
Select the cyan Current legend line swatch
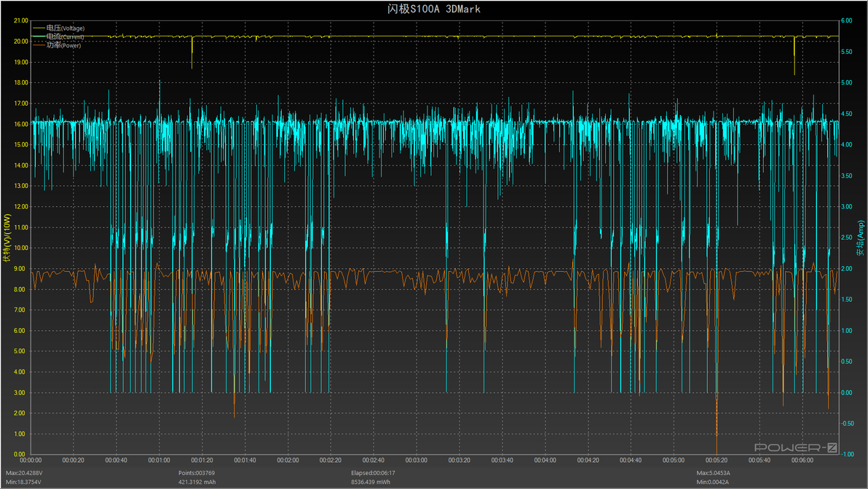coord(39,36)
